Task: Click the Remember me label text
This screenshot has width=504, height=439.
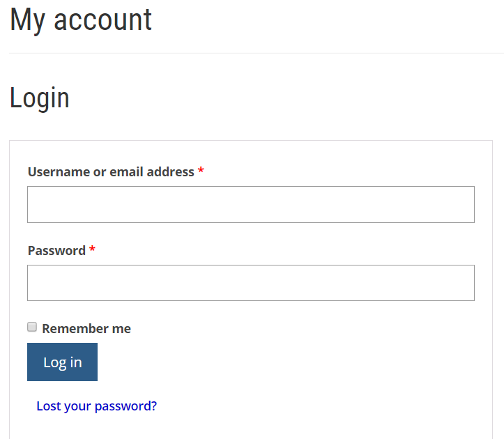Action: tap(86, 329)
